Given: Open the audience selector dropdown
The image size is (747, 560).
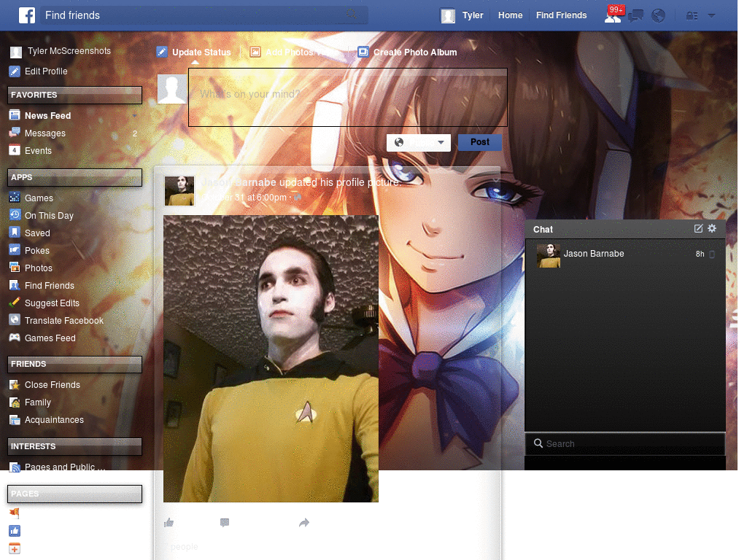Looking at the screenshot, I should [x=418, y=142].
